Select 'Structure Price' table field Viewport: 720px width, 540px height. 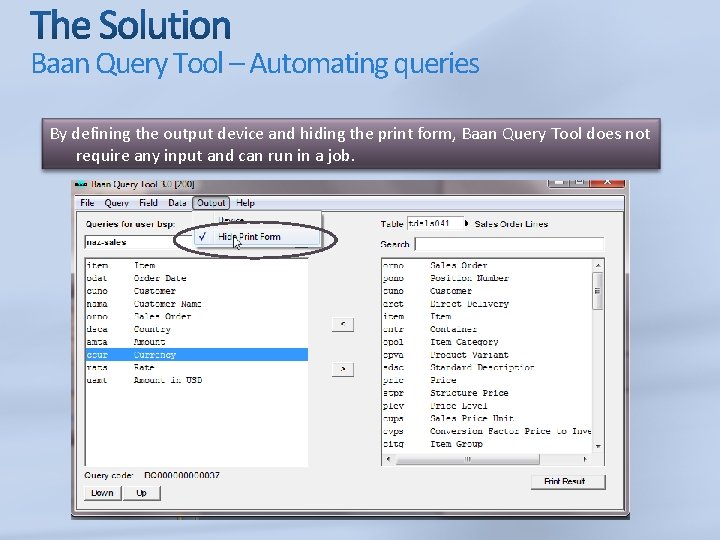pyautogui.click(x=487, y=393)
